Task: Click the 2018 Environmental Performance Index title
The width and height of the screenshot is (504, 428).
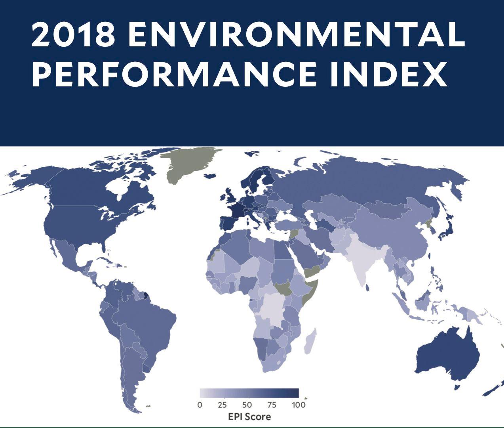Action: pos(248,54)
